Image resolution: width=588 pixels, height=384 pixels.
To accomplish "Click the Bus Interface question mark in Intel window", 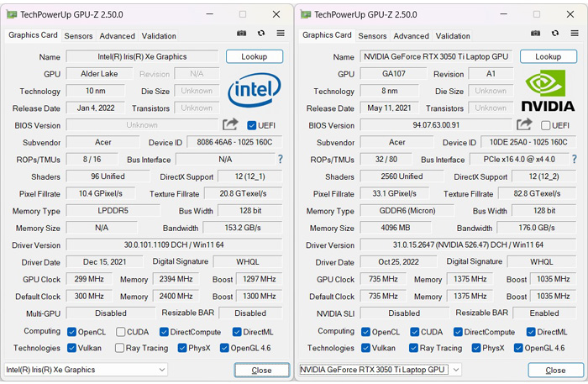I will pyautogui.click(x=280, y=160).
